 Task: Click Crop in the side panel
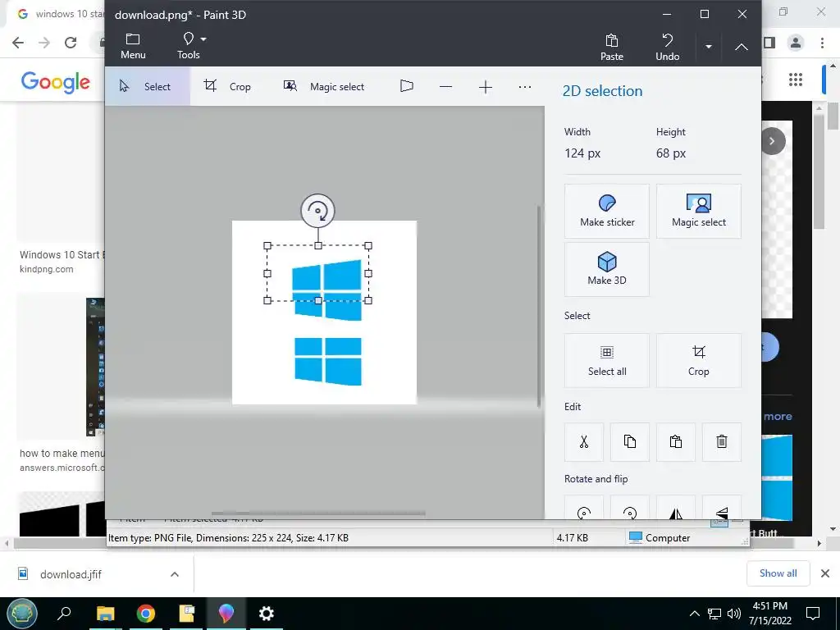[699, 360]
